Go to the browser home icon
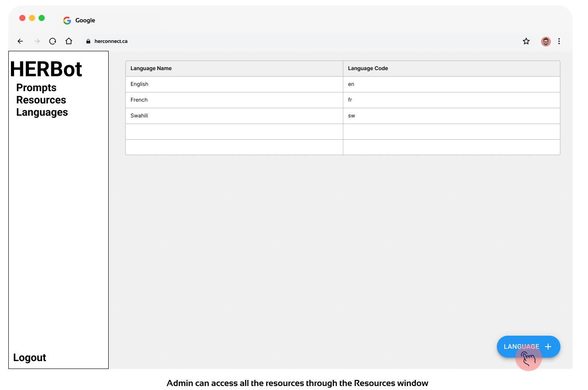The height and width of the screenshot is (390, 588). (x=69, y=41)
